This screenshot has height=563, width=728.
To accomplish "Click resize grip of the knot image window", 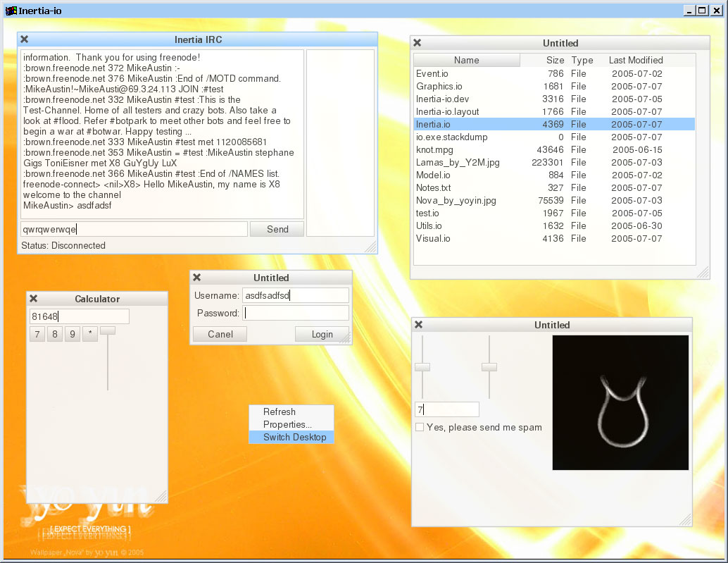I will (x=686, y=520).
